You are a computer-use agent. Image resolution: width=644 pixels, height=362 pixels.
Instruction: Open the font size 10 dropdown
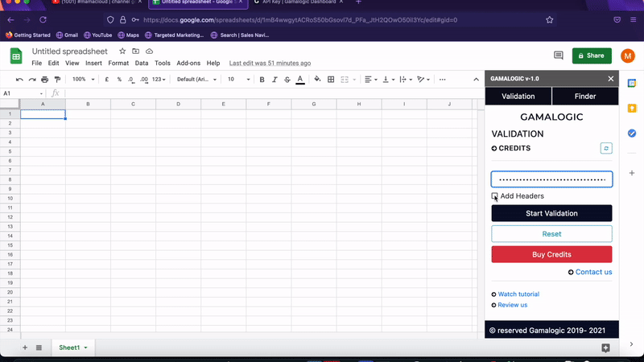coord(238,79)
